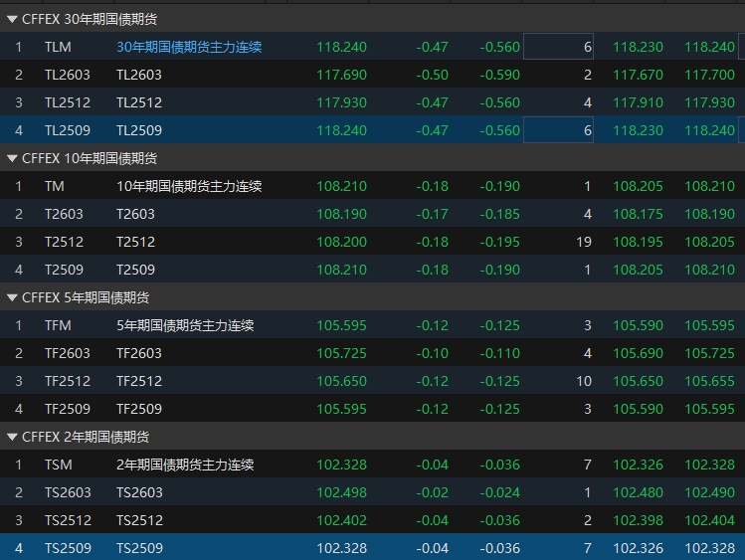
Task: Click the 117.910 bid price of TL2512
Action: coord(638,102)
